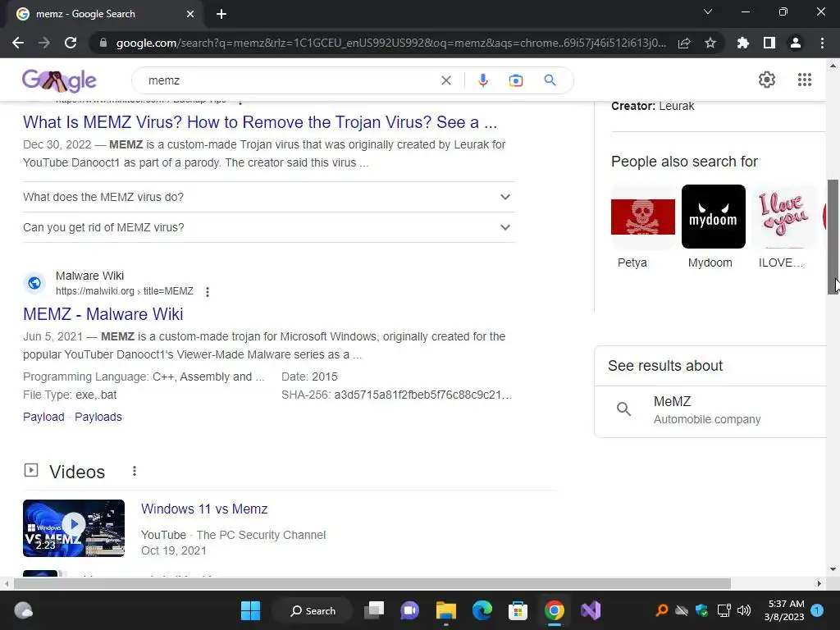Click the scroll down arrow on vertical scrollbar
Screen dimensions: 840x630
[833, 569]
